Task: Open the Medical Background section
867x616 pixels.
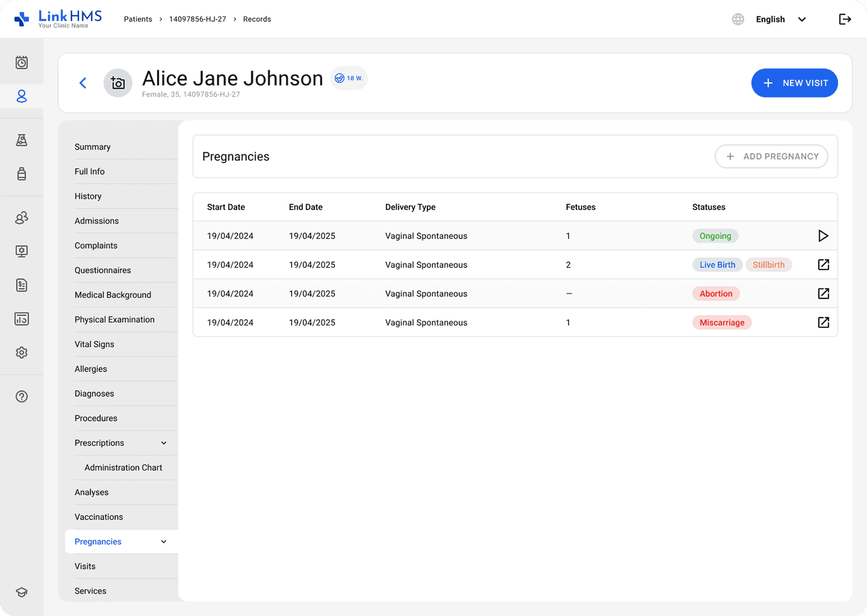Action: (x=113, y=295)
